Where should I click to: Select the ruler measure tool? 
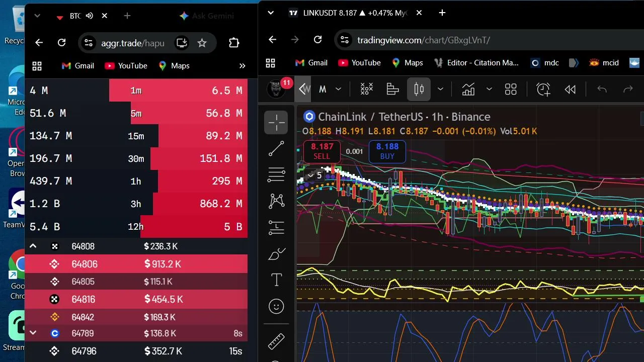(x=276, y=341)
